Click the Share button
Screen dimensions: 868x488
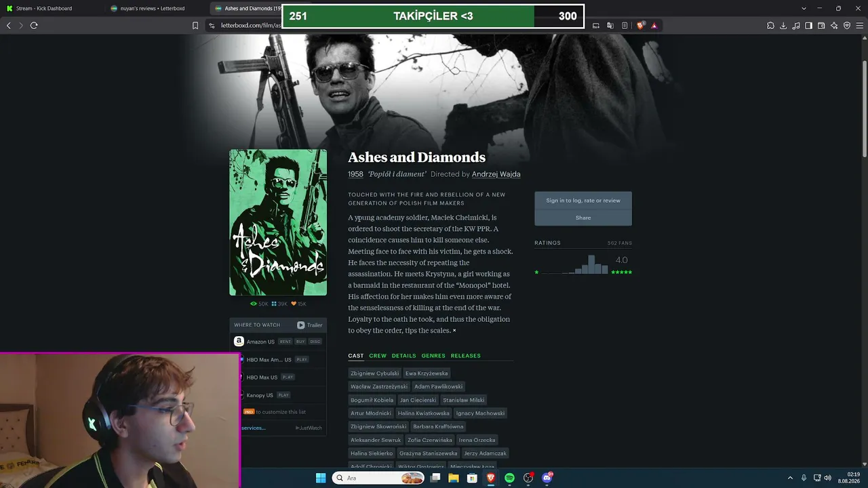[x=583, y=218]
